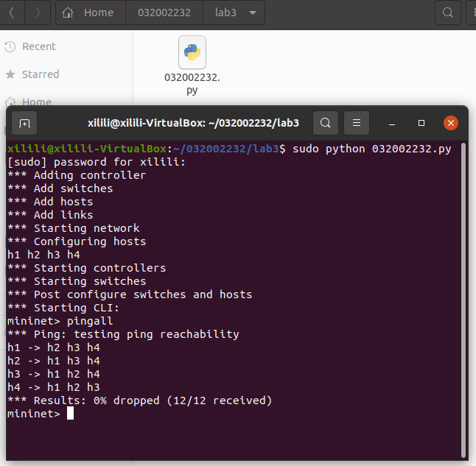Click the '*** Add switches' line
The image size is (476, 466).
tap(60, 188)
